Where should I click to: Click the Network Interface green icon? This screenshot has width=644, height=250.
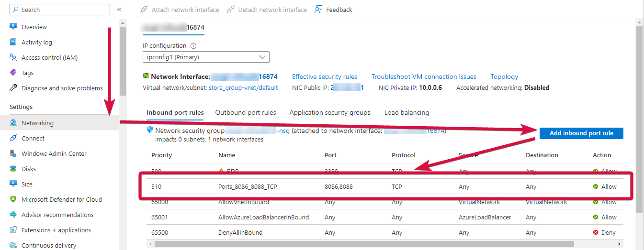pos(146,76)
